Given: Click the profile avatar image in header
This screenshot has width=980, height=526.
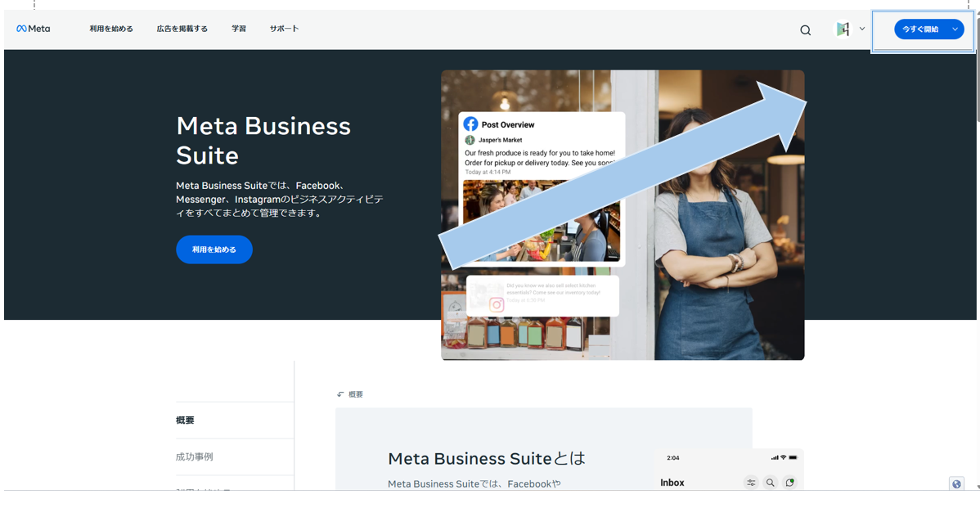Looking at the screenshot, I should coord(843,29).
